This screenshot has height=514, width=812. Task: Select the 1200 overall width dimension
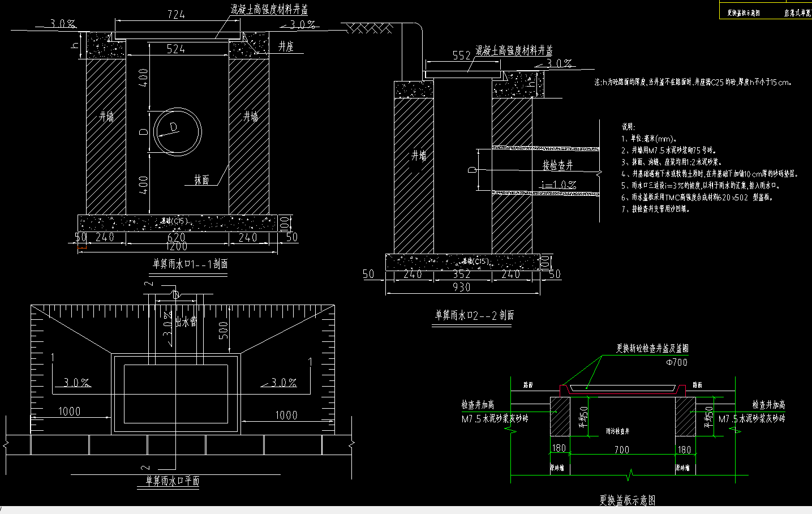tap(177, 247)
